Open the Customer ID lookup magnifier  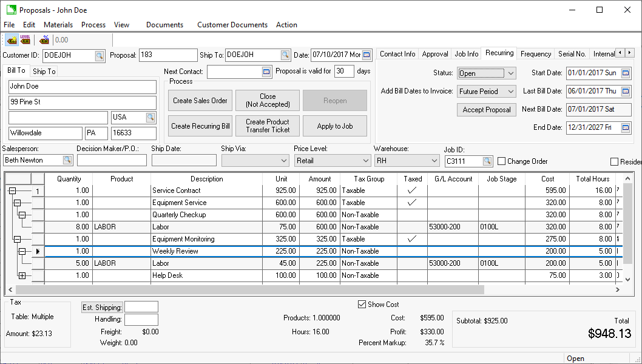coord(99,55)
